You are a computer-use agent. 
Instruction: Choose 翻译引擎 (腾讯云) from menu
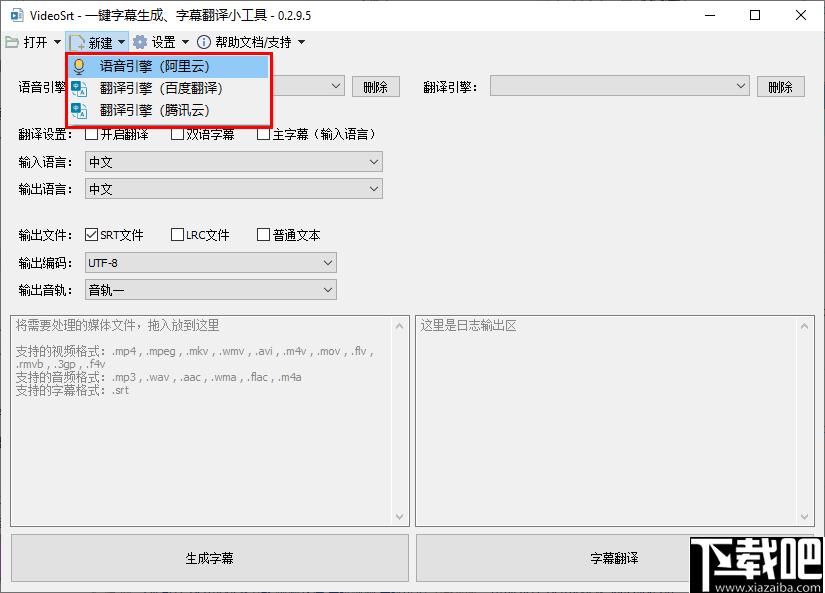[x=168, y=110]
